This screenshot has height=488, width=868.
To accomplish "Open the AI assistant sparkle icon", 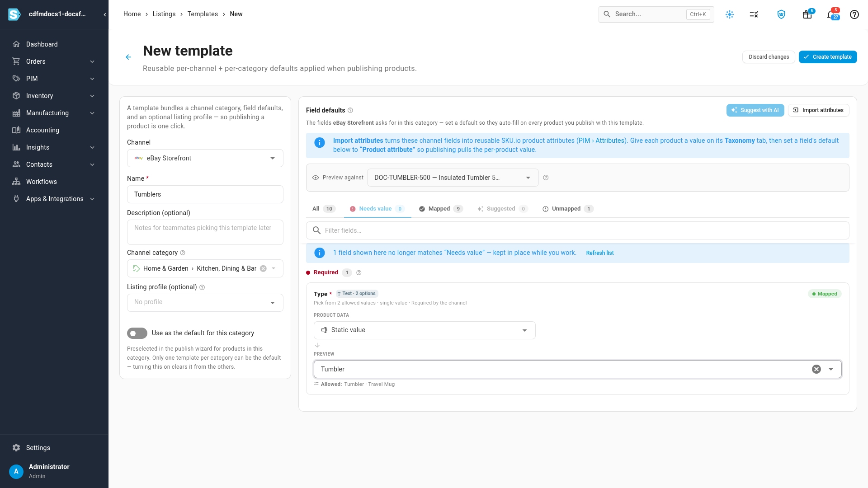I will [x=730, y=14].
